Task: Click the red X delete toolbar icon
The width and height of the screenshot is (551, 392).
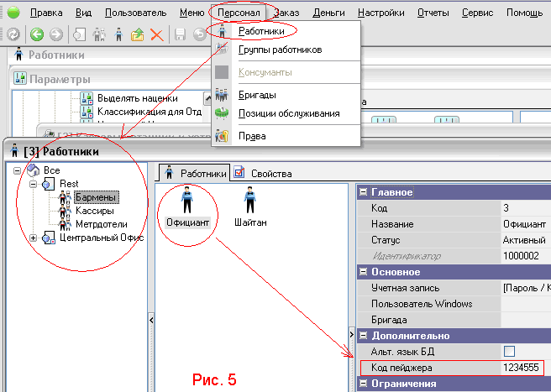Action: click(x=155, y=34)
